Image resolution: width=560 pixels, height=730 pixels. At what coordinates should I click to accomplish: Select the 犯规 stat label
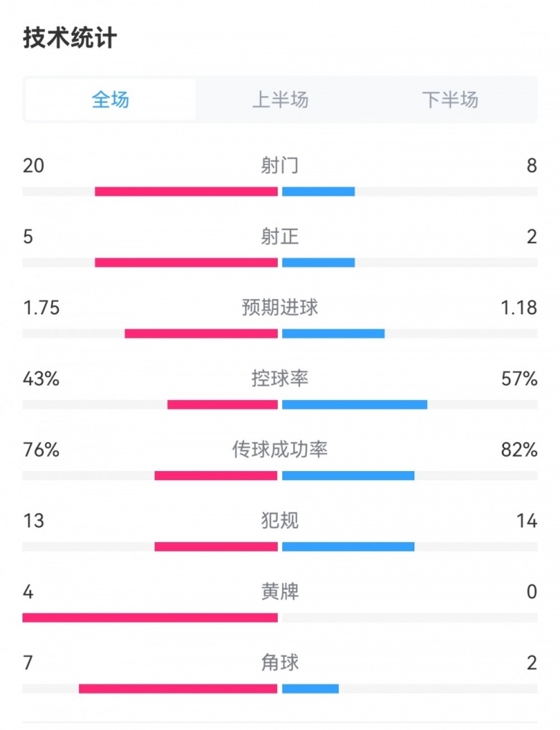pyautogui.click(x=280, y=520)
